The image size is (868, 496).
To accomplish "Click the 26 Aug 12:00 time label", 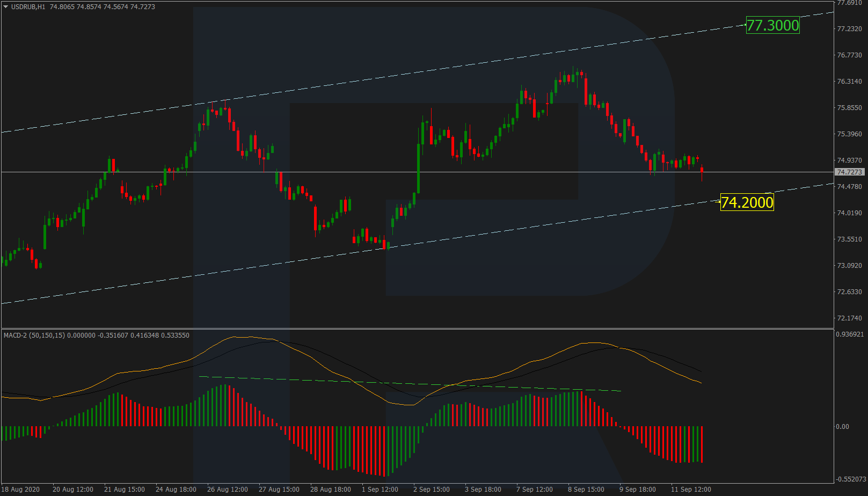I will coord(228,490).
